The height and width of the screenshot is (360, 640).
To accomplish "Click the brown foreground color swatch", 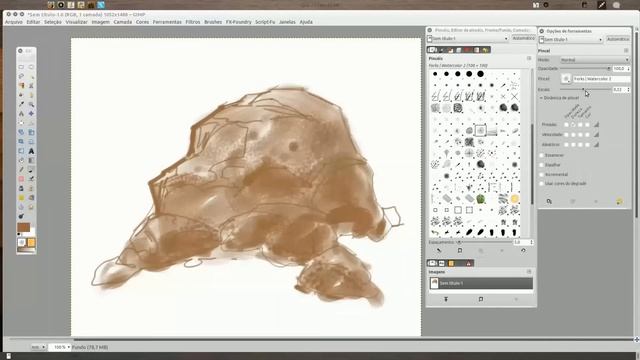I will (x=24, y=227).
